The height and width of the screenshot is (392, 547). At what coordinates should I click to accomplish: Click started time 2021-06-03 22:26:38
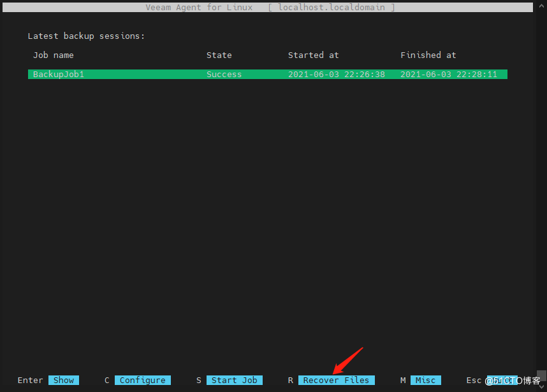click(336, 75)
